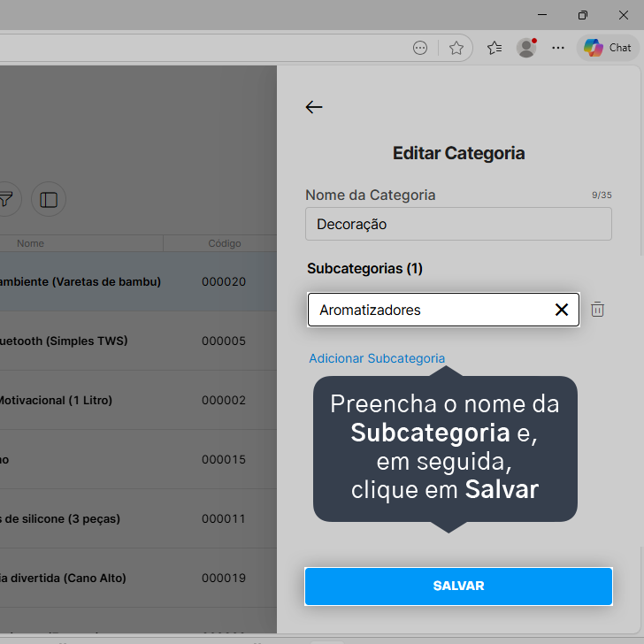
Task: Select product row with code 000020
Action: (138, 281)
